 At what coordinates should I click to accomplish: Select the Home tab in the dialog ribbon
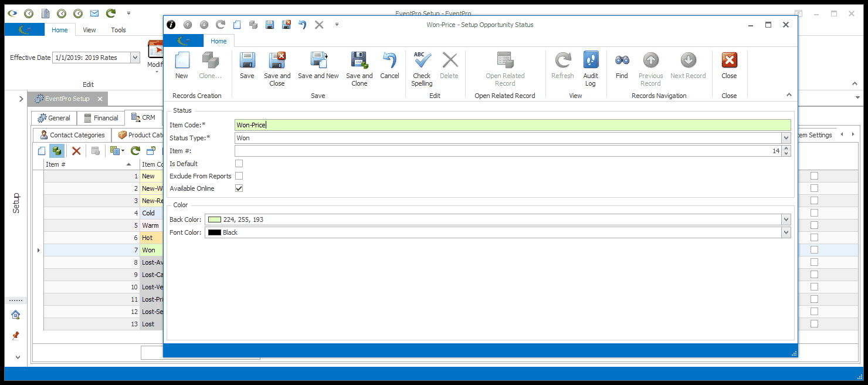[219, 41]
